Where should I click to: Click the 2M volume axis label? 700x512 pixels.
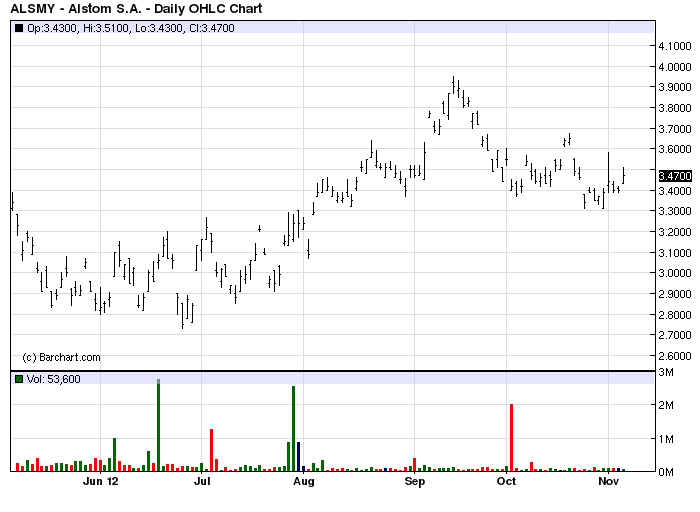click(666, 405)
